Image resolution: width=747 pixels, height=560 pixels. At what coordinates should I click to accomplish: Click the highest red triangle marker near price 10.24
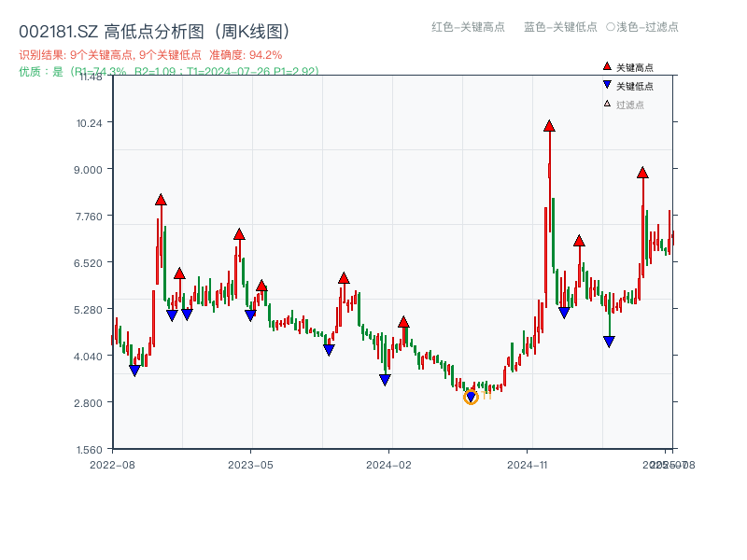(x=549, y=124)
